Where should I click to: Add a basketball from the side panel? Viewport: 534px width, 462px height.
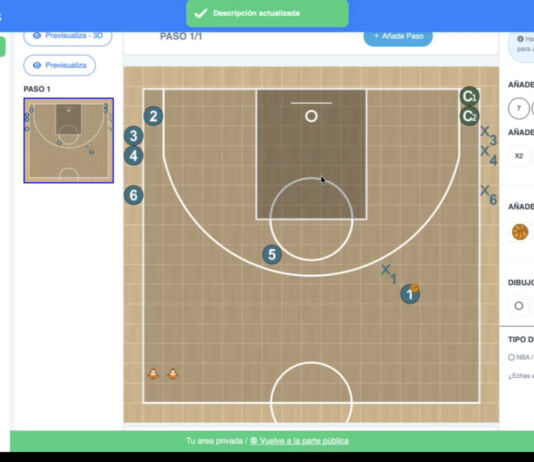[x=520, y=232]
